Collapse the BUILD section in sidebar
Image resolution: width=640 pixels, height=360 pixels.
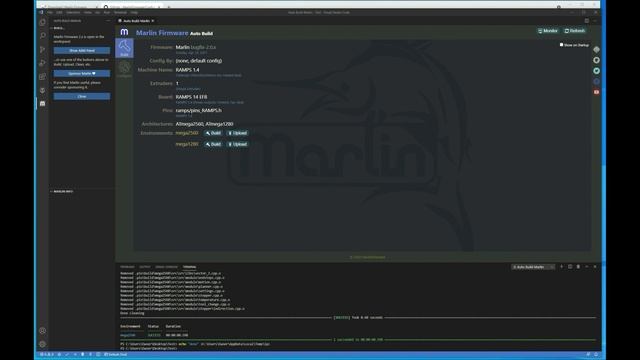58,28
